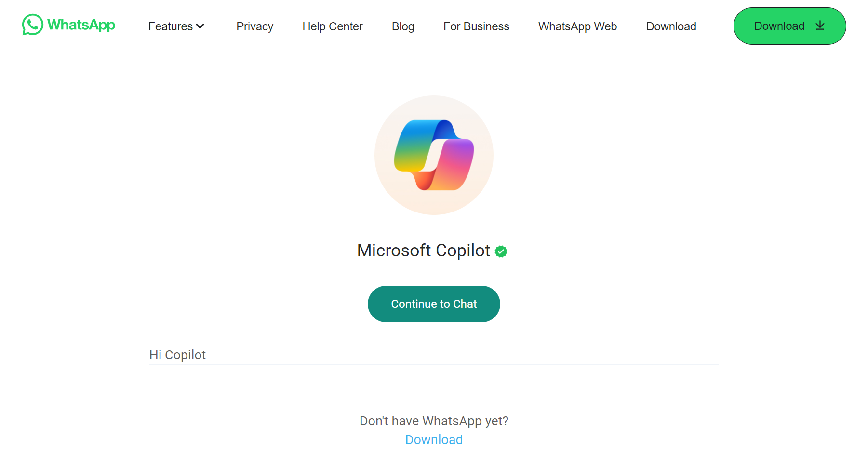Expand the Features dropdown
The image size is (868, 463).
click(176, 26)
